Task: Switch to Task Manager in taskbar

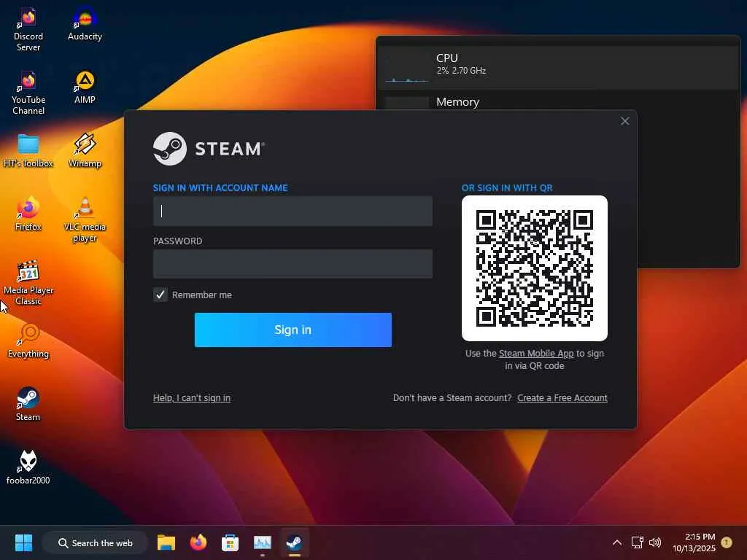Action: point(263,542)
